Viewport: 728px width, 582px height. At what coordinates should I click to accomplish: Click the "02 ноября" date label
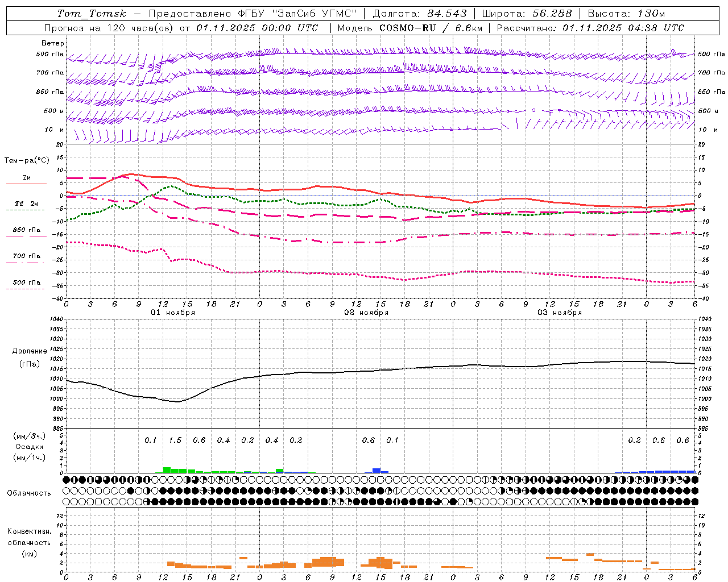click(x=366, y=313)
